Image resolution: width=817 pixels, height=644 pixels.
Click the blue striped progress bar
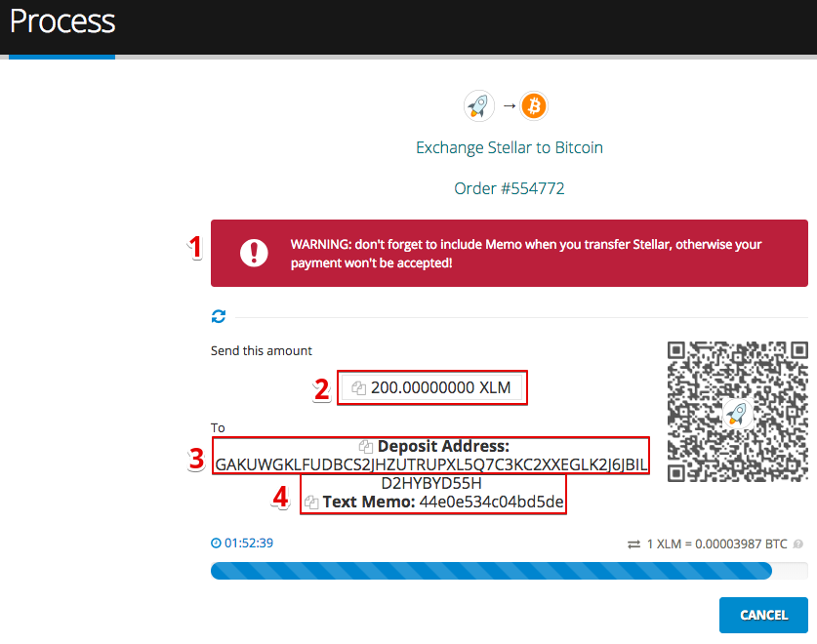(x=491, y=571)
